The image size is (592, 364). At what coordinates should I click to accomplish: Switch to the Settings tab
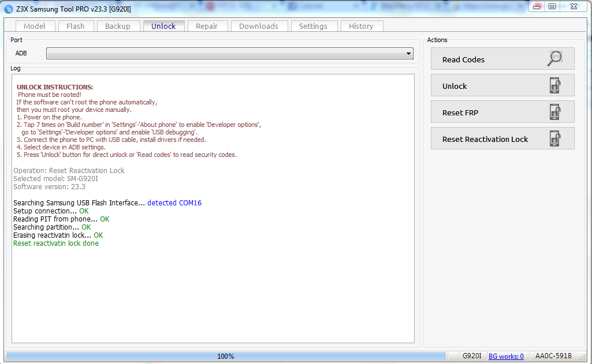(313, 26)
